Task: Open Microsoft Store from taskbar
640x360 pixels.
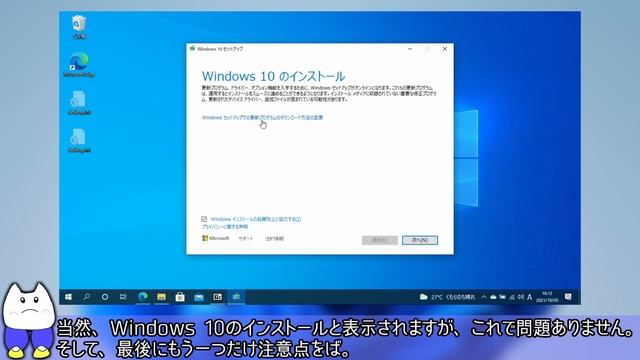Action: pyautogui.click(x=180, y=297)
